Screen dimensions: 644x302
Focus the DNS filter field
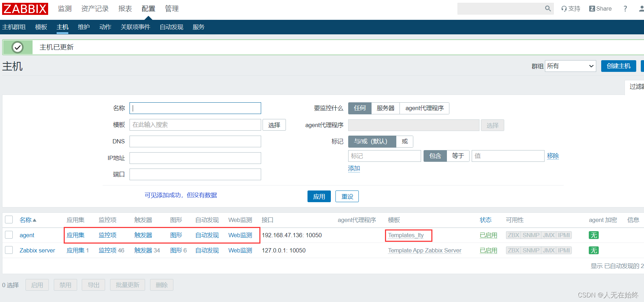click(195, 142)
